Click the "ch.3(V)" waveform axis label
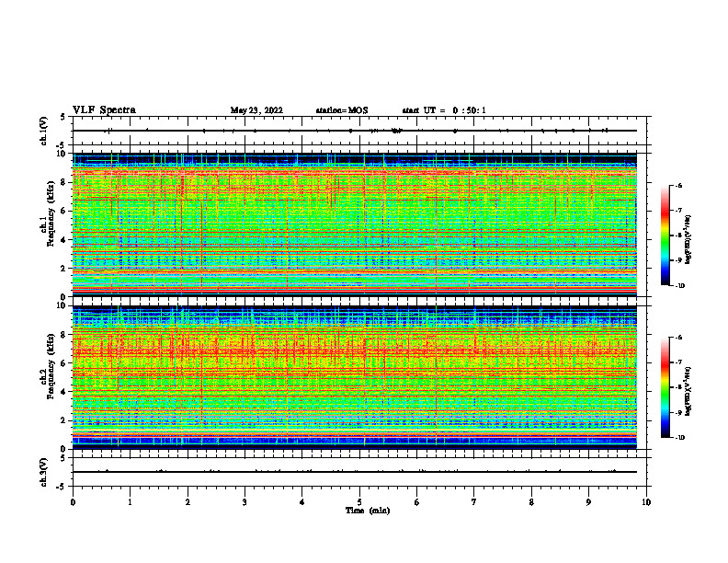This screenshot has height=563, width=728. point(44,472)
